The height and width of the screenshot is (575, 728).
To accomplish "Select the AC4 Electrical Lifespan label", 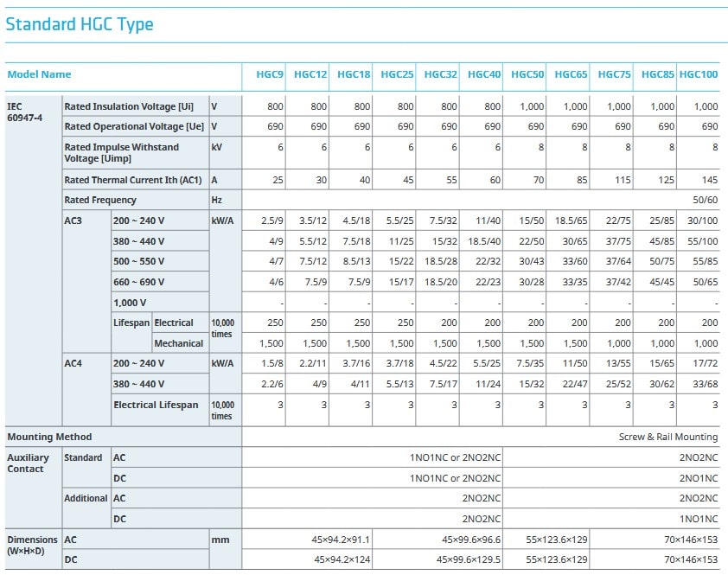I will (156, 405).
